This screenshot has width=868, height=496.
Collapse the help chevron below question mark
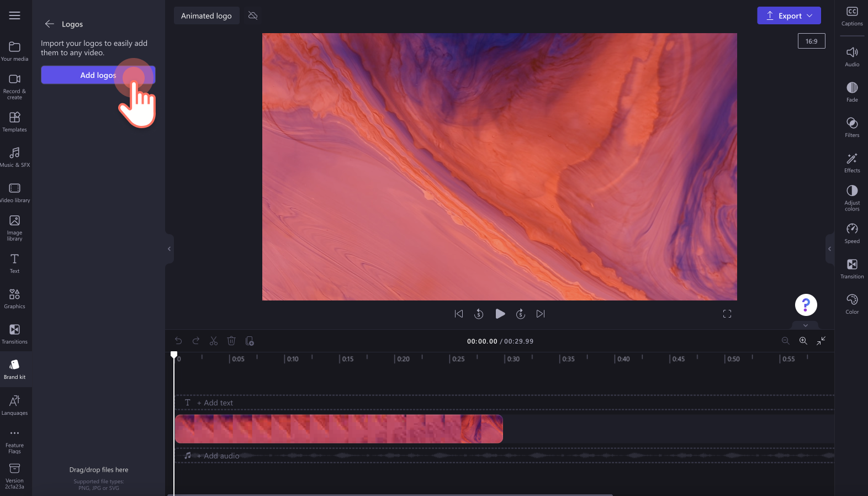(806, 325)
